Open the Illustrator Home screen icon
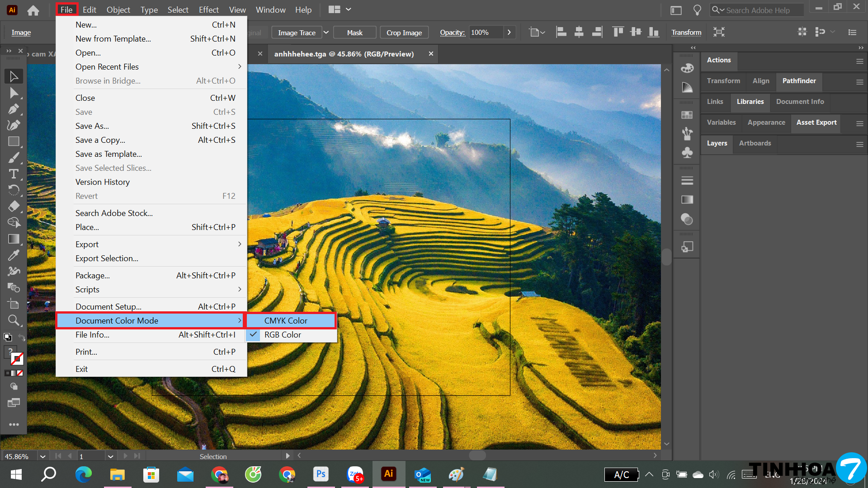The height and width of the screenshot is (488, 868). pyautogui.click(x=33, y=10)
